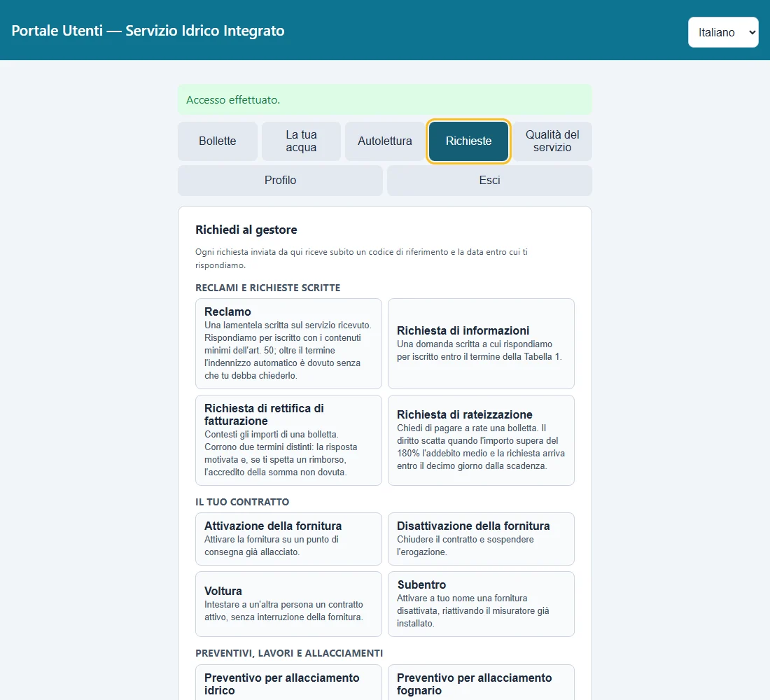The height and width of the screenshot is (700, 770).
Task: Click the Portale Utenti header title
Action: (x=148, y=31)
